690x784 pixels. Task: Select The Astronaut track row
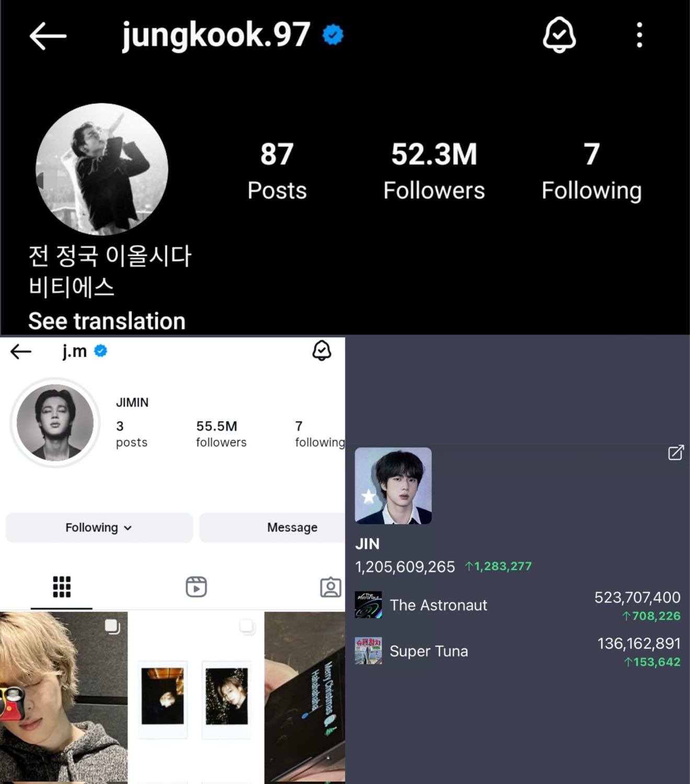coord(517,605)
